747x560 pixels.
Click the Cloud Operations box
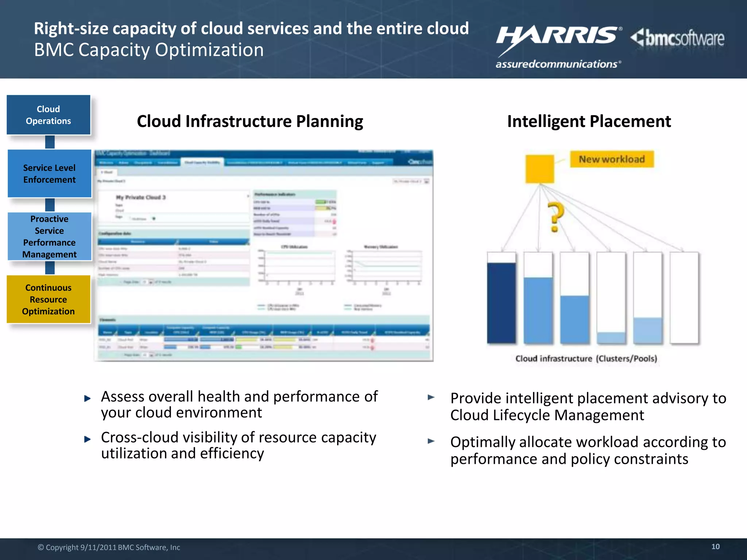49,115
